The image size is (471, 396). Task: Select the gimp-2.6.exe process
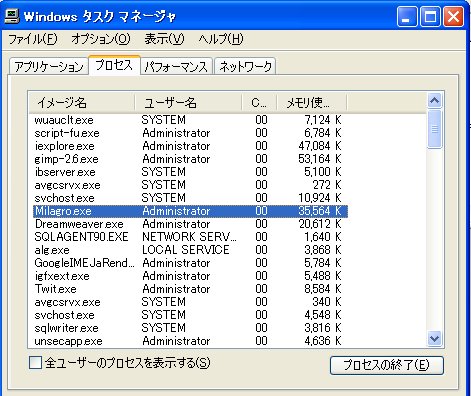click(190, 159)
